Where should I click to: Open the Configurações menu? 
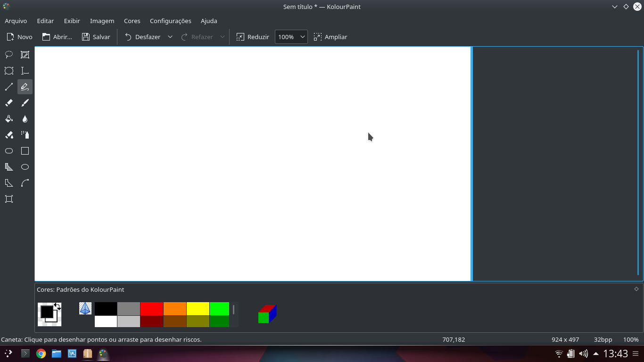coord(170,21)
